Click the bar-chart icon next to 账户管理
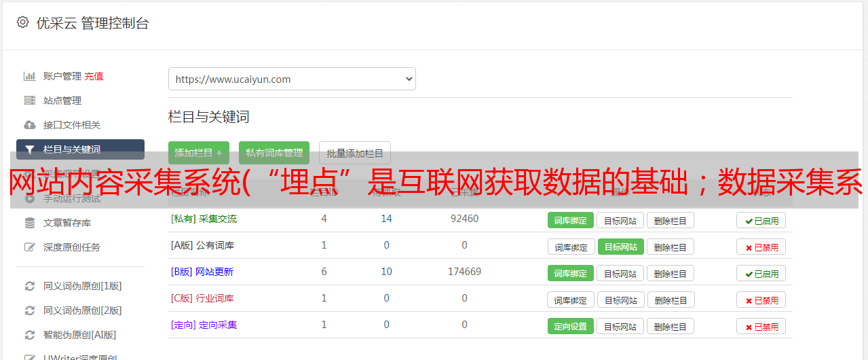 click(29, 76)
